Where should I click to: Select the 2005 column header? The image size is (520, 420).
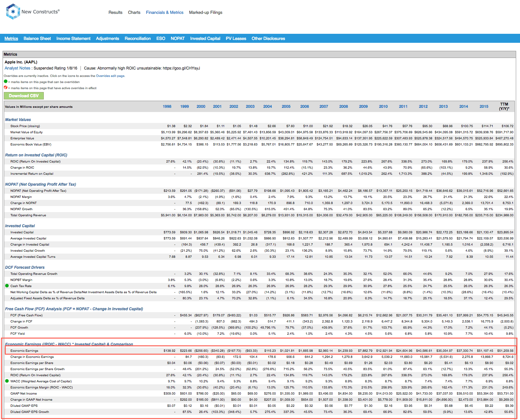(x=286, y=107)
